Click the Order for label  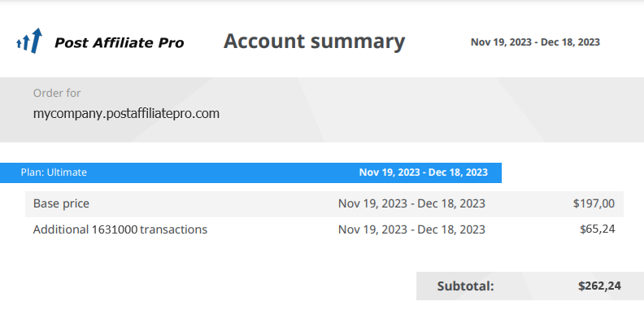tap(57, 93)
